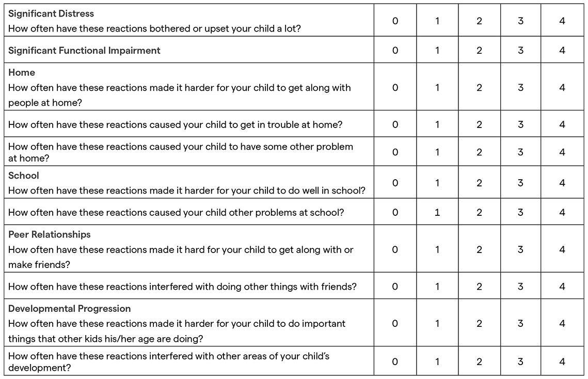Pick 0 for getting in trouble at home
The width and height of the screenshot is (588, 379).
[x=395, y=124]
